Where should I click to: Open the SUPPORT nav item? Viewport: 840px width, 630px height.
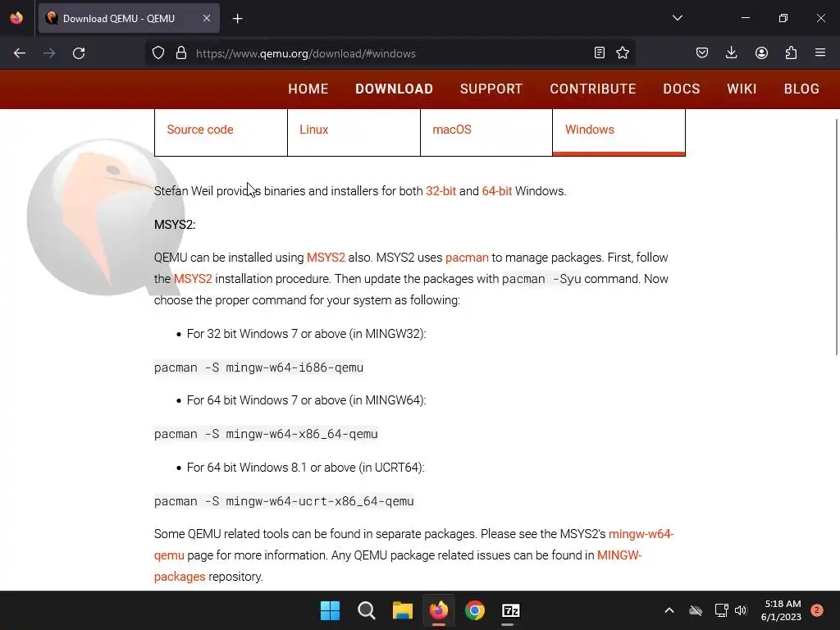point(491,89)
